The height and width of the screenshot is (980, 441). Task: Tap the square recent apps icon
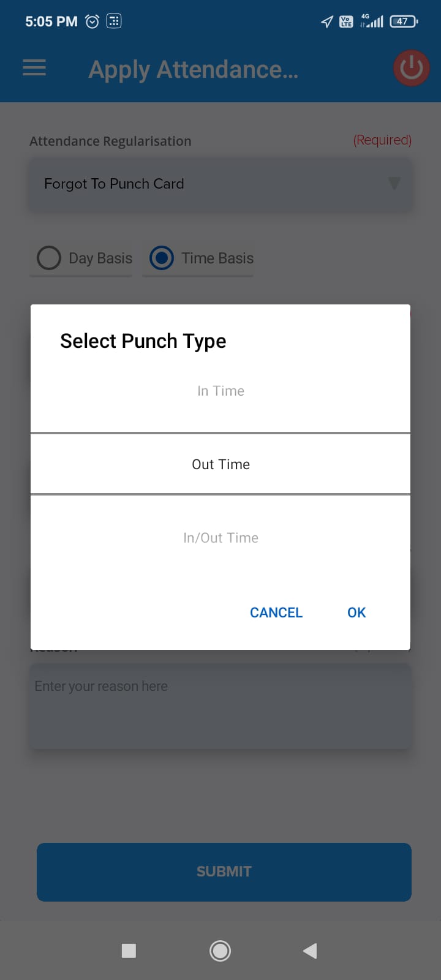tap(129, 951)
